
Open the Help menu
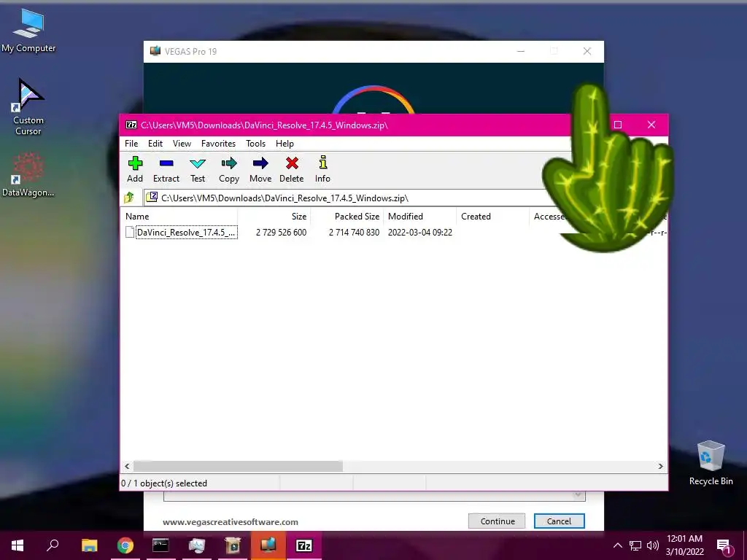(285, 144)
